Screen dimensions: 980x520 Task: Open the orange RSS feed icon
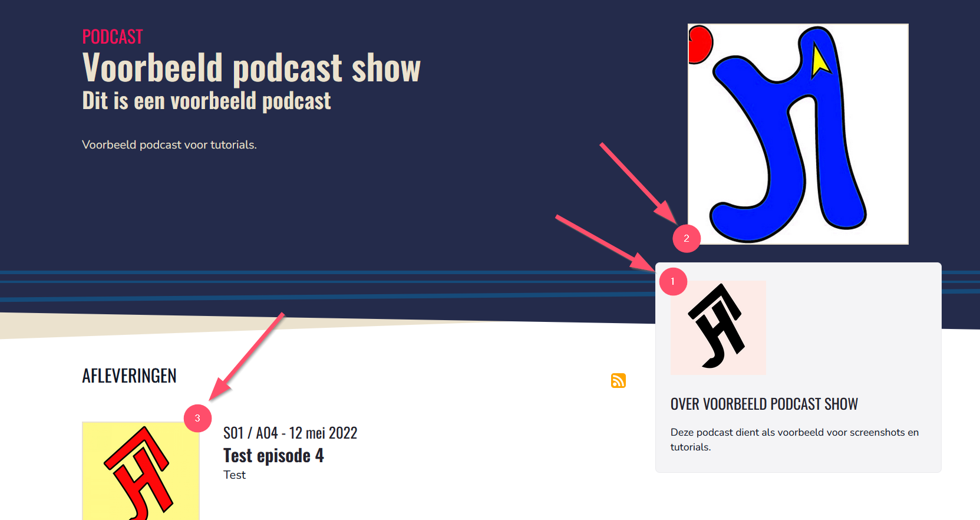(x=618, y=380)
